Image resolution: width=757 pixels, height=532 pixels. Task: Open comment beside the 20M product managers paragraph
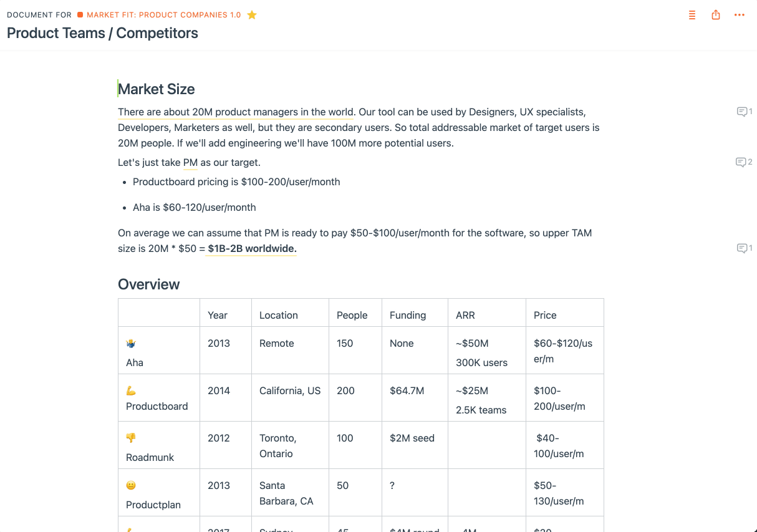point(744,112)
